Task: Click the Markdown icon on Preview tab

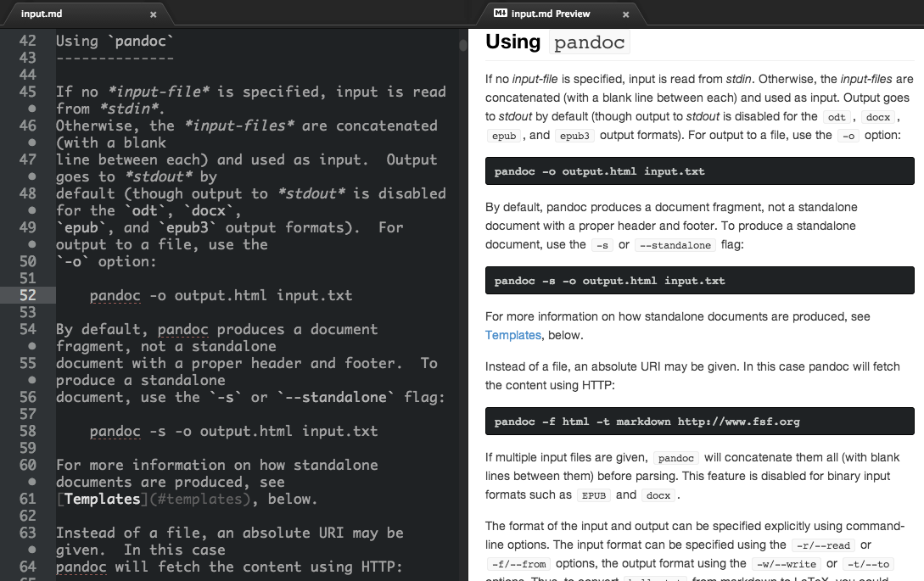Action: click(x=501, y=13)
